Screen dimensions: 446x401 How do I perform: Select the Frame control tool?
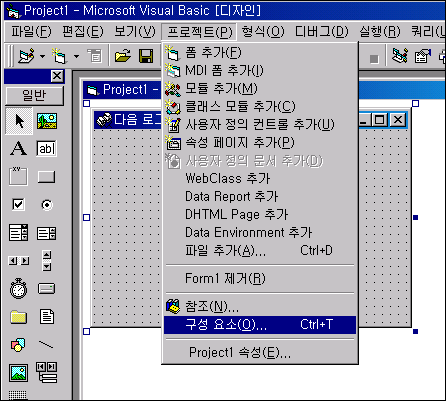pos(18,176)
